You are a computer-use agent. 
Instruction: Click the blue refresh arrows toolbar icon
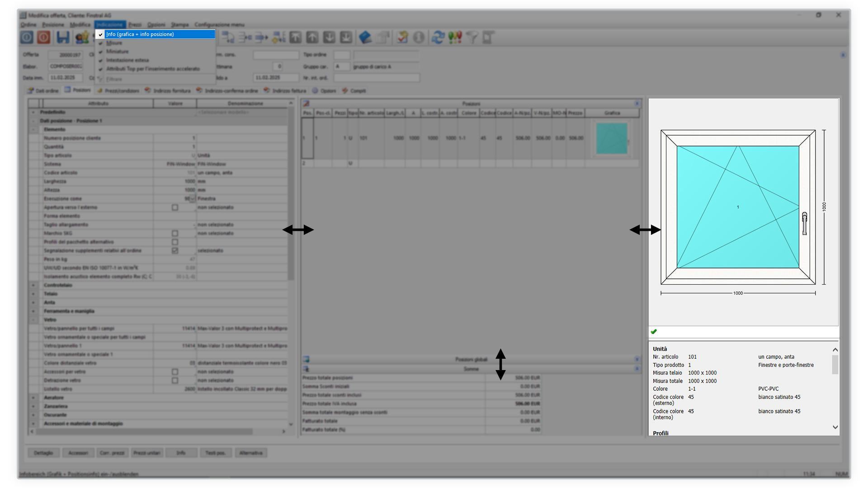click(x=438, y=38)
